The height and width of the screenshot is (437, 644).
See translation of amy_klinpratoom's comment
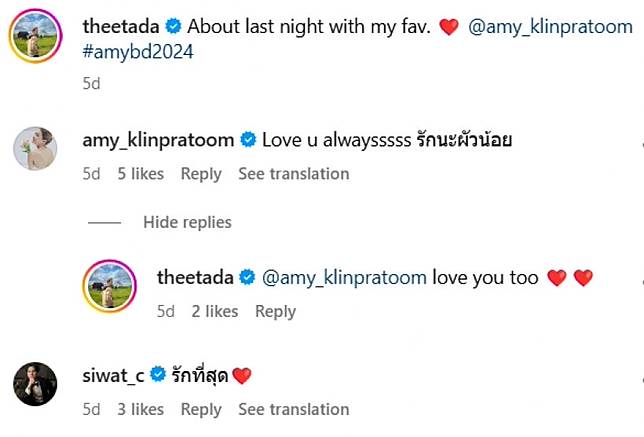pos(293,174)
